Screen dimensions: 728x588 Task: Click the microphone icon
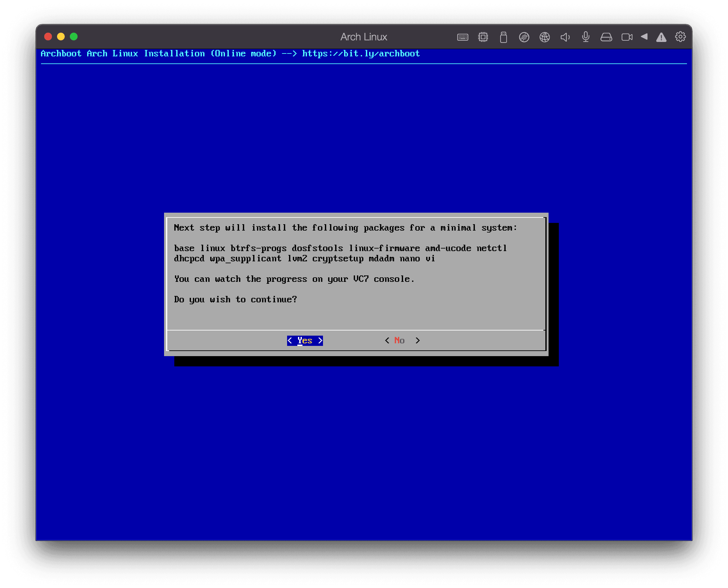[586, 37]
